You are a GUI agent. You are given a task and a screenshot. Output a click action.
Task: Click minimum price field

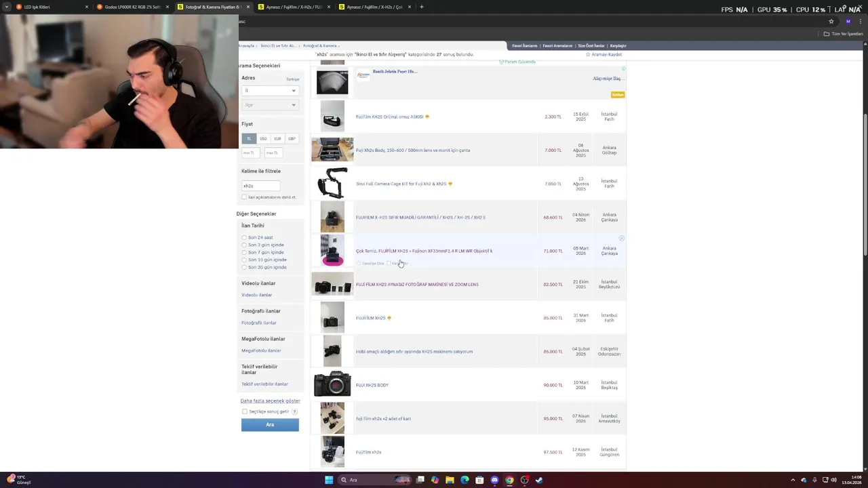point(251,152)
